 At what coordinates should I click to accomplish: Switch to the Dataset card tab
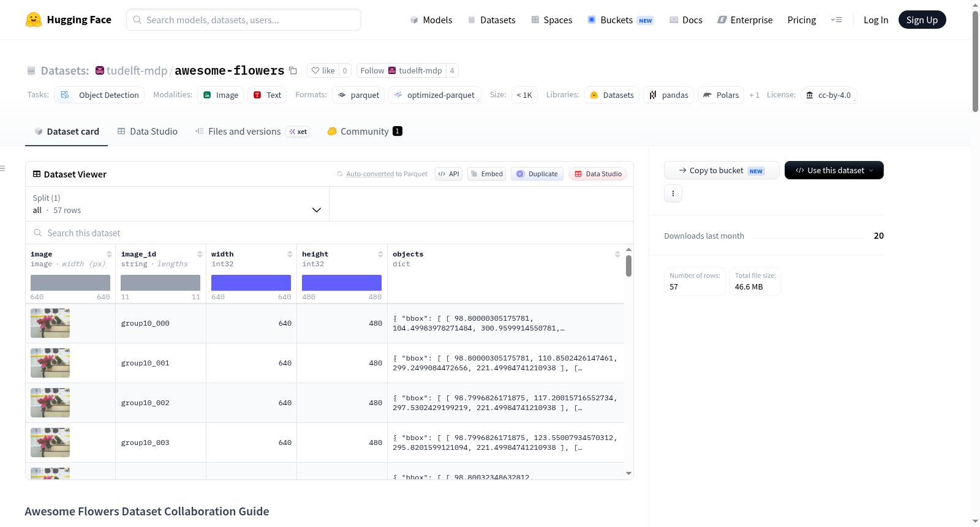(66, 131)
